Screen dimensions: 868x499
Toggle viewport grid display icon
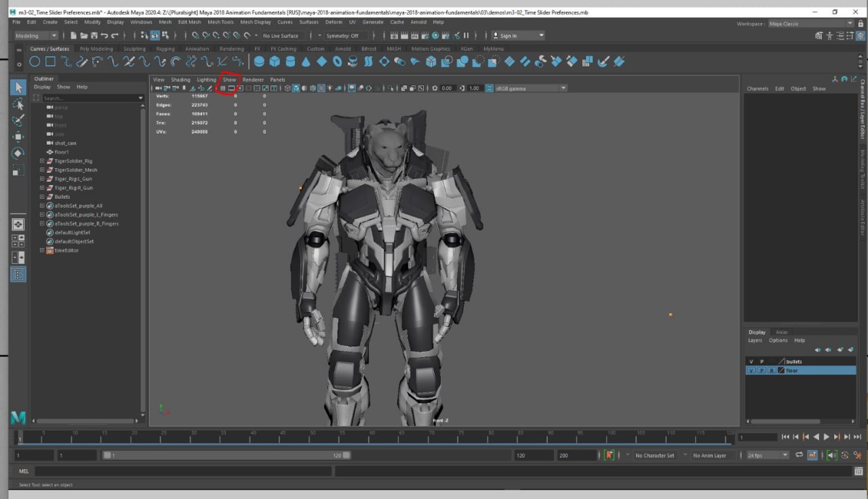[222, 88]
